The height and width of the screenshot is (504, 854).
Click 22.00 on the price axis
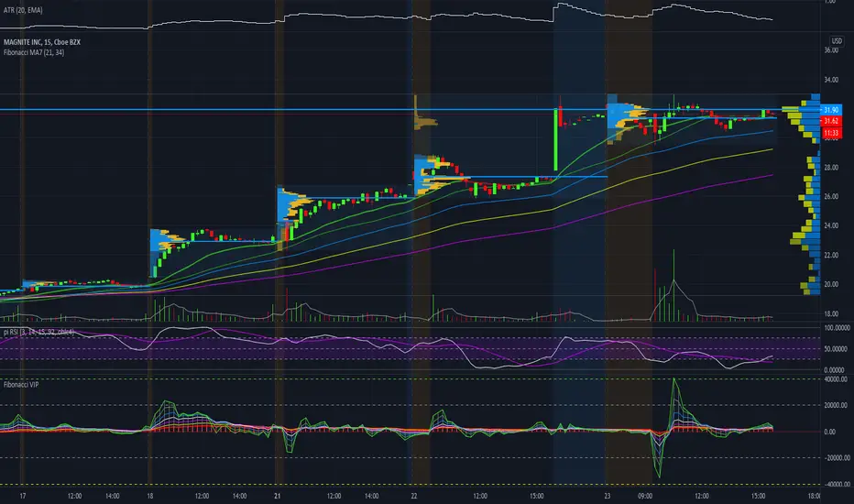[831, 256]
